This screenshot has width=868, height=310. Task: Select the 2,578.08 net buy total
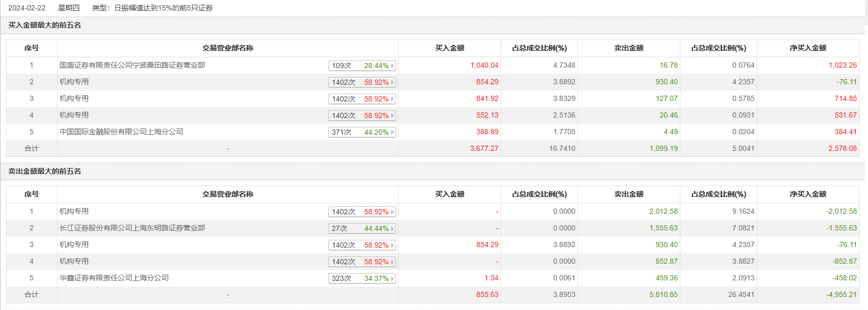click(842, 148)
